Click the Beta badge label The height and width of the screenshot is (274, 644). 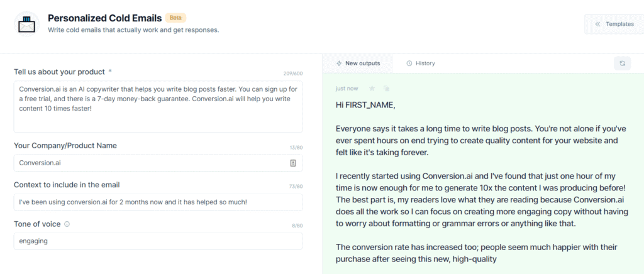click(176, 18)
